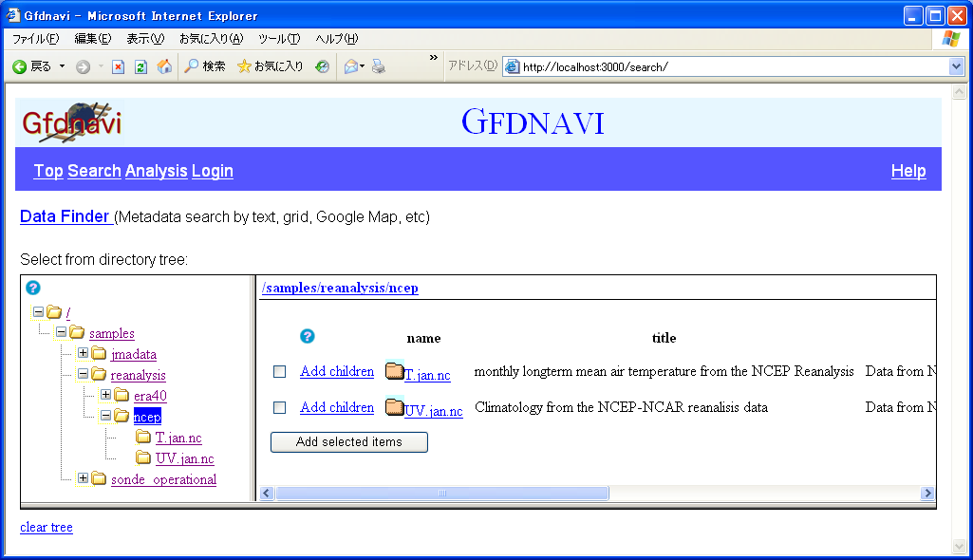Screen dimensions: 973x560
Task: Click the Gfdnavi logo image
Action: (x=71, y=122)
